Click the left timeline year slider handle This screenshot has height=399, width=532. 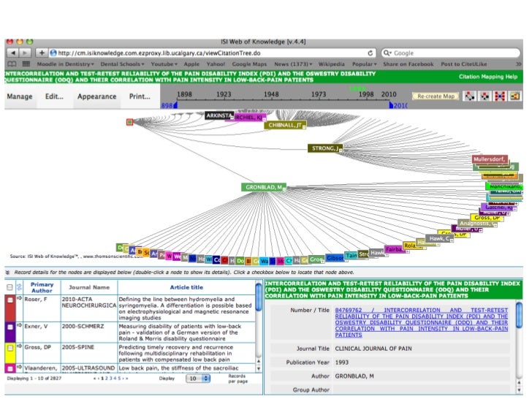tap(175, 105)
